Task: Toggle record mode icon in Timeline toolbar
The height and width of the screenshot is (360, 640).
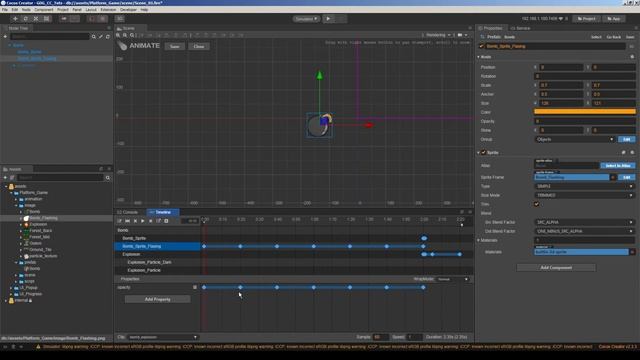Action: click(x=120, y=221)
